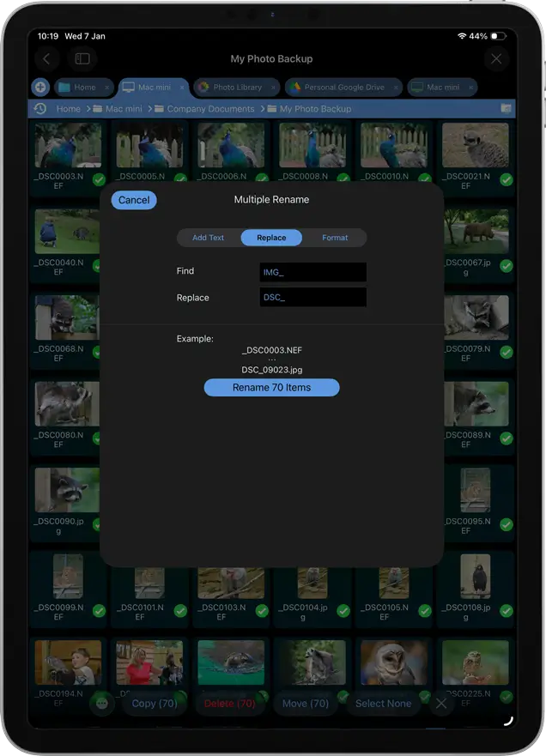Open meerkat thumbnail _DSC0021.NEF
Image resolution: width=546 pixels, height=756 pixels.
tap(476, 145)
